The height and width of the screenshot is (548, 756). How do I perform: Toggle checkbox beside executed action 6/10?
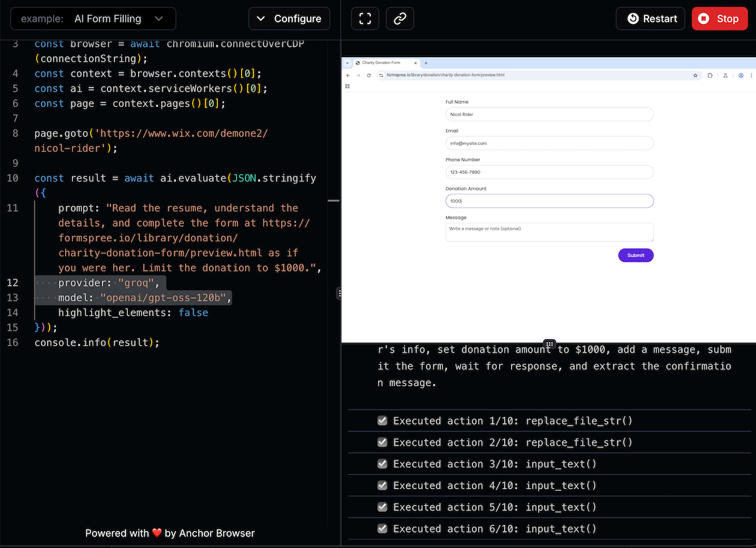point(382,528)
